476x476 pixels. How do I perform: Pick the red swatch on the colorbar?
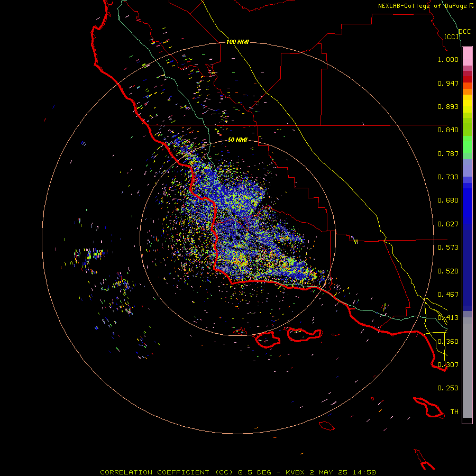click(x=467, y=79)
